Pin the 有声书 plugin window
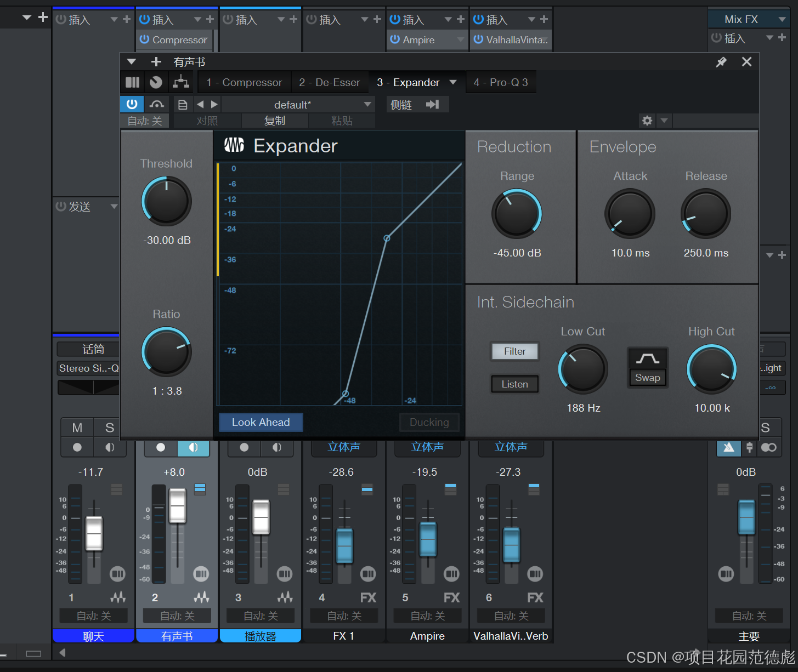Viewport: 798px width, 672px height. coord(721,62)
